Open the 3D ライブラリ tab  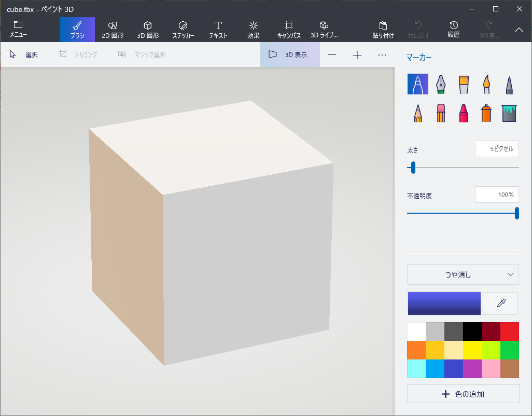(x=324, y=30)
